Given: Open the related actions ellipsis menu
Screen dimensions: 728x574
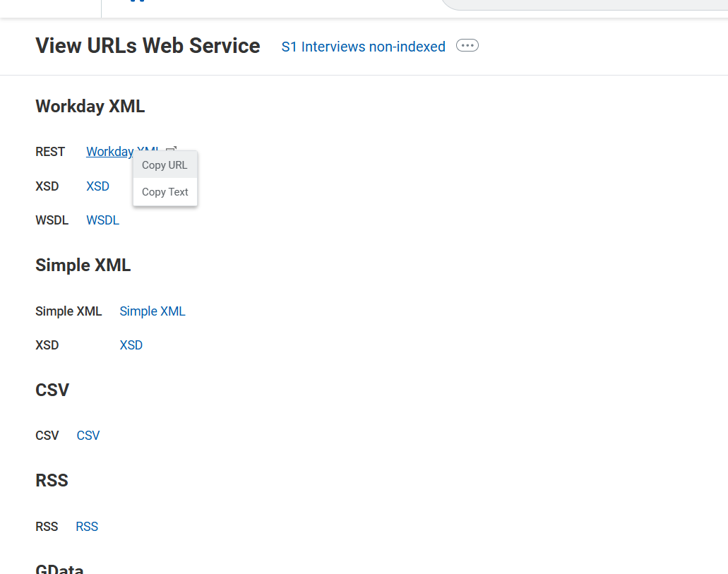Looking at the screenshot, I should pos(467,44).
